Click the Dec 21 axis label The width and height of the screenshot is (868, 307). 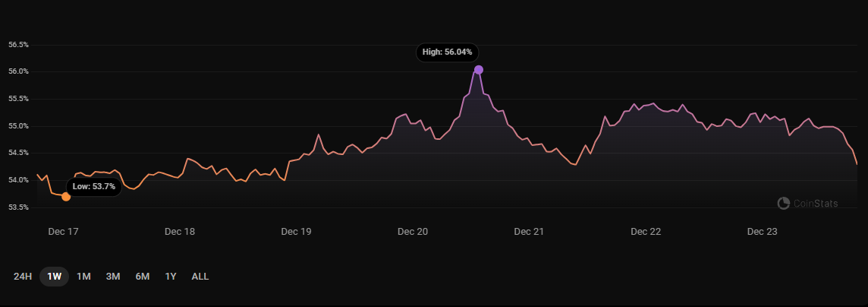[529, 232]
